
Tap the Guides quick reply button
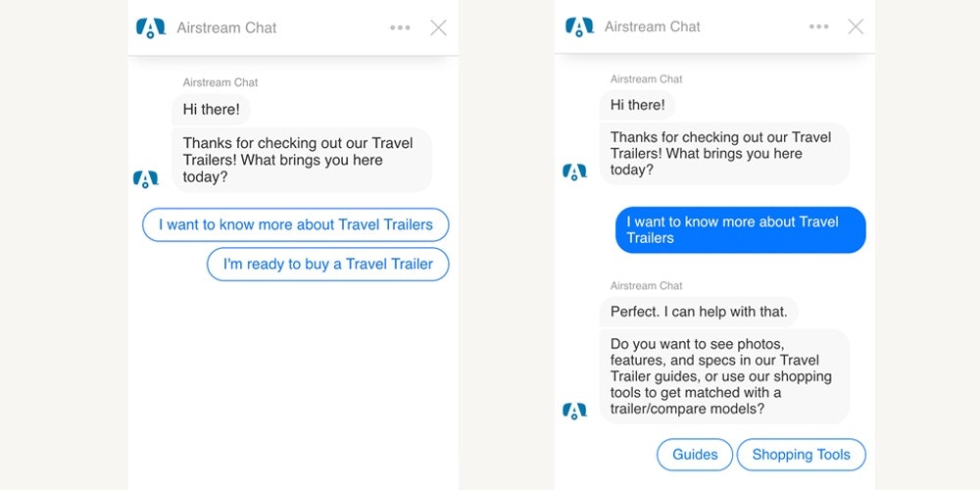point(694,455)
